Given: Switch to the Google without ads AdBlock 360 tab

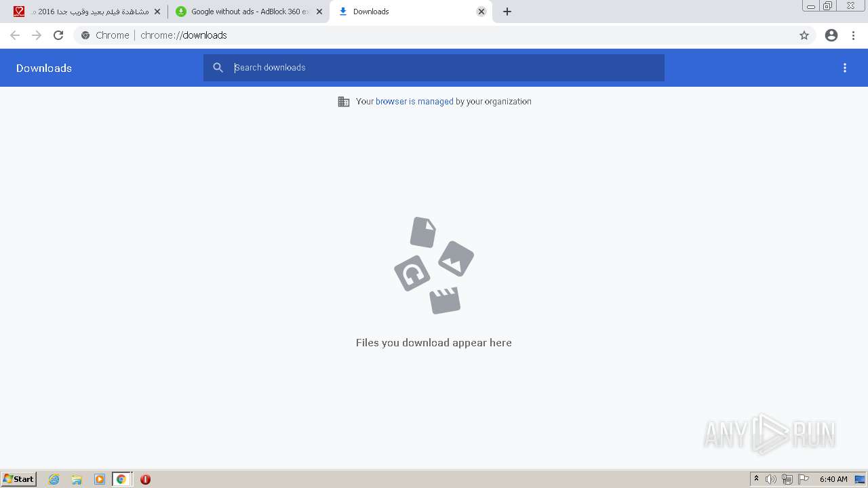Looking at the screenshot, I should point(249,12).
